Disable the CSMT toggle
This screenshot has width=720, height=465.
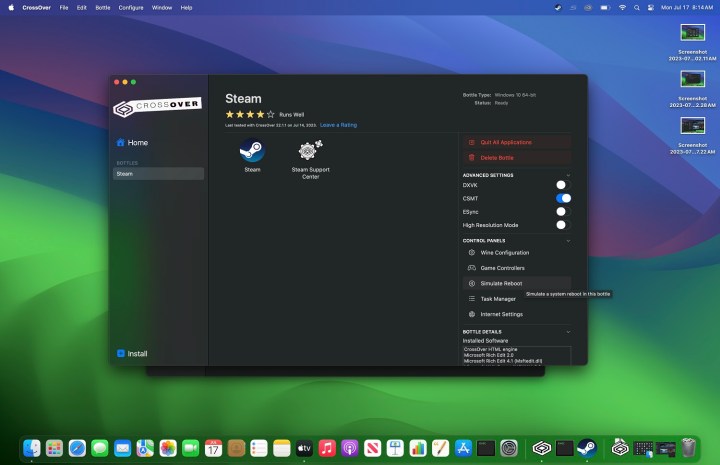[563, 198]
